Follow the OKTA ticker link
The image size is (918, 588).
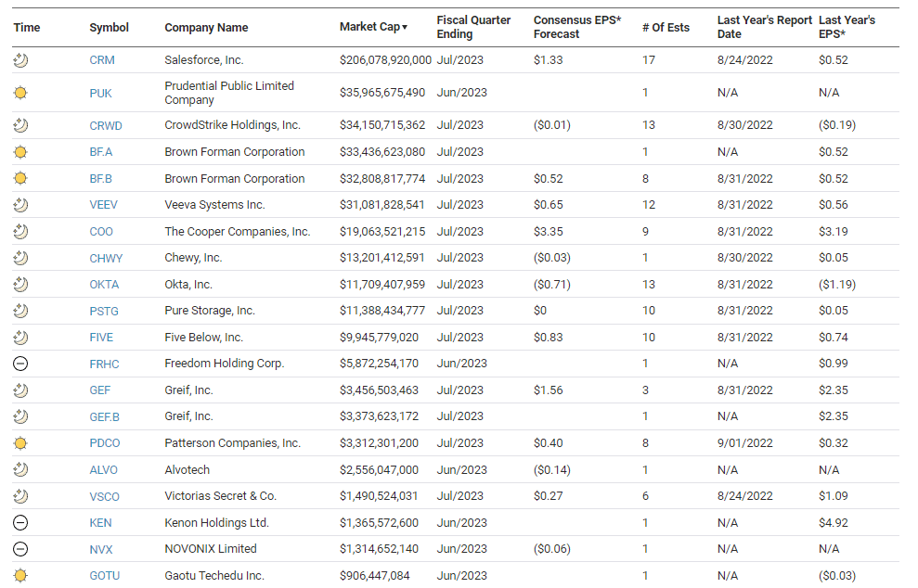(104, 285)
